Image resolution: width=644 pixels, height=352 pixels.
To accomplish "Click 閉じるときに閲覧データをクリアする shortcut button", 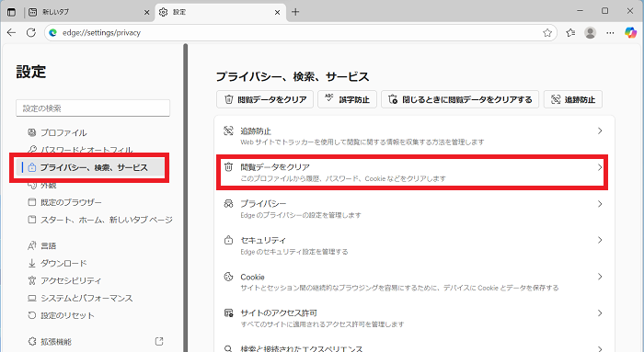I will pyautogui.click(x=460, y=99).
